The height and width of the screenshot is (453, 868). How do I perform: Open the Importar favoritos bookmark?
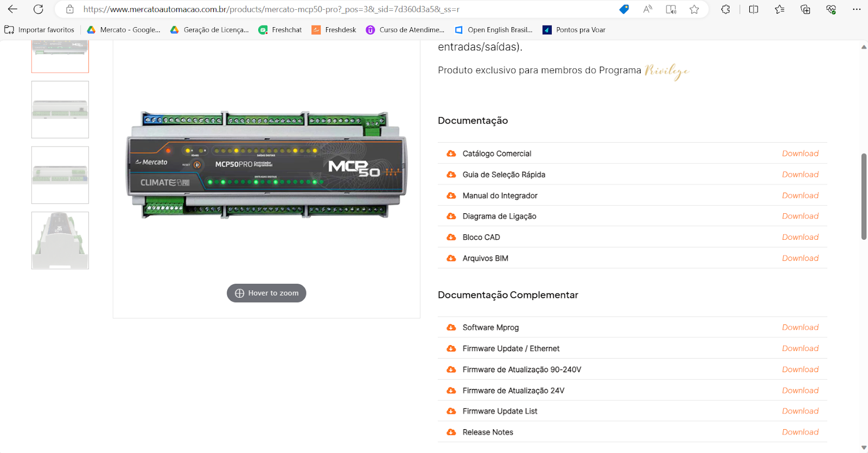click(x=40, y=30)
